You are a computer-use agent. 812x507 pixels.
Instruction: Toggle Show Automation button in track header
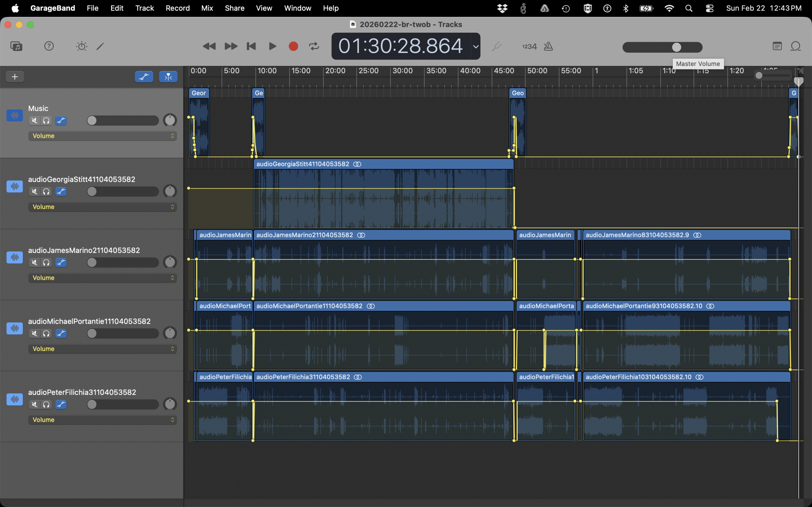[144, 77]
